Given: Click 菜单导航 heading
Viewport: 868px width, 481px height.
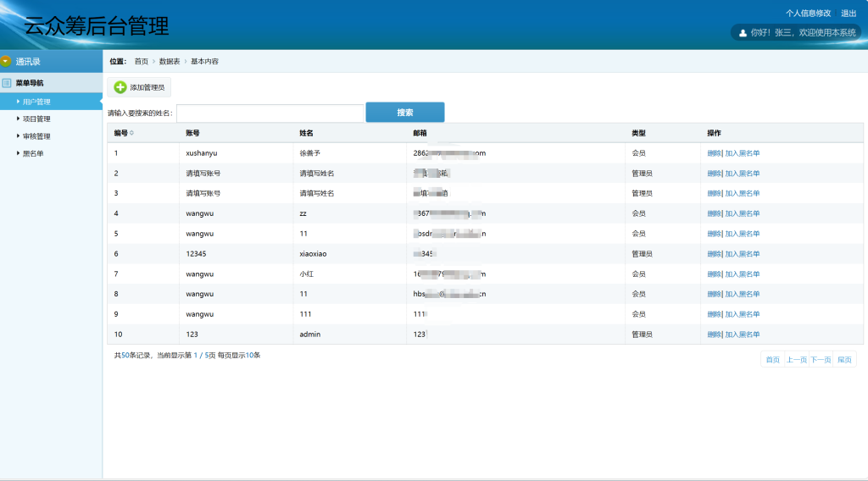Looking at the screenshot, I should point(30,83).
